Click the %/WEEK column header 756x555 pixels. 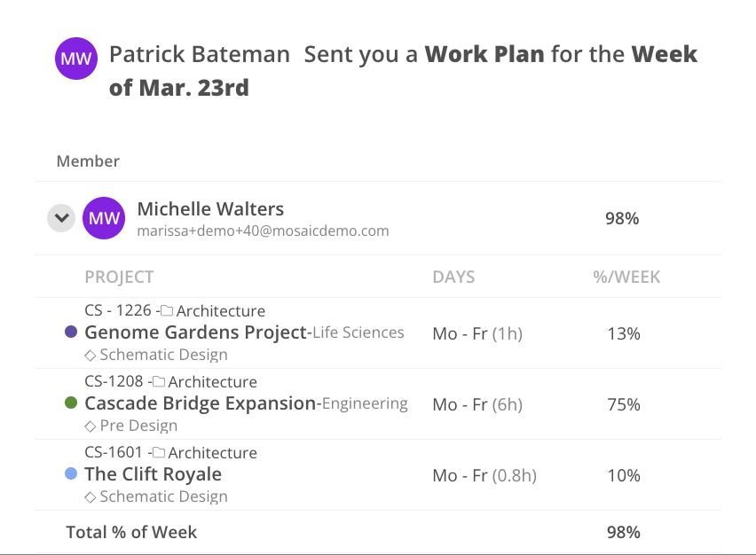(626, 277)
